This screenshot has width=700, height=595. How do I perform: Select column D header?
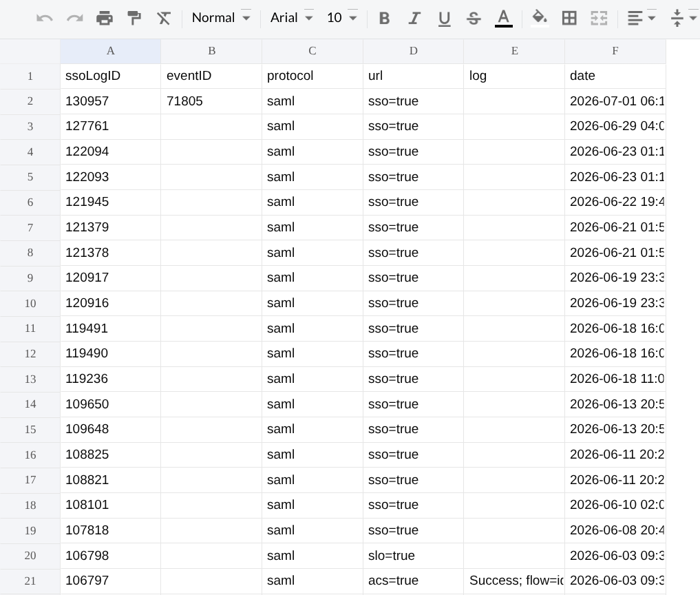coord(414,51)
